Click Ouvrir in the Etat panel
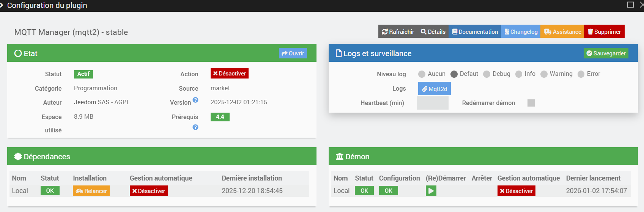 (x=293, y=53)
